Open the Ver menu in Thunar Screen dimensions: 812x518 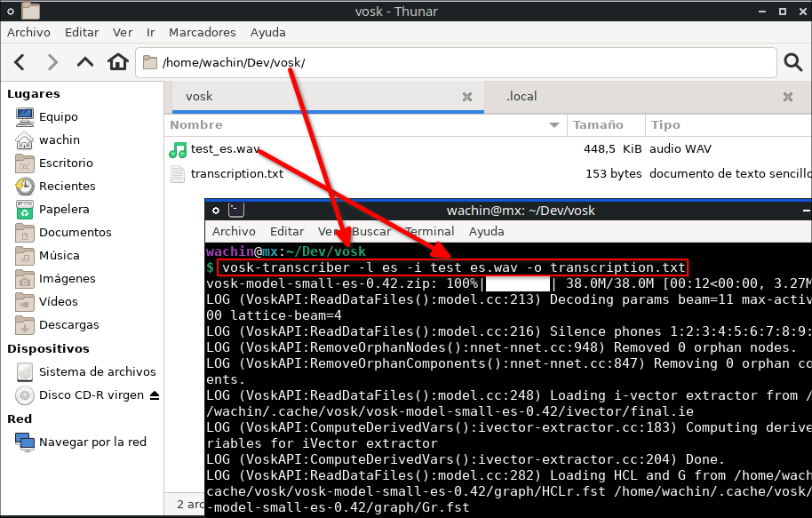(123, 32)
